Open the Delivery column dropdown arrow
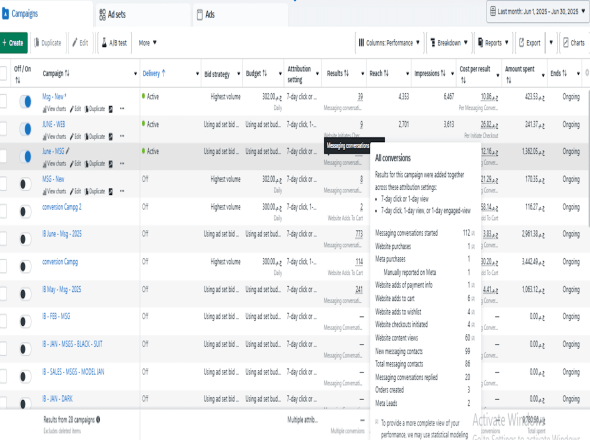The height and width of the screenshot is (440, 590). [x=198, y=73]
